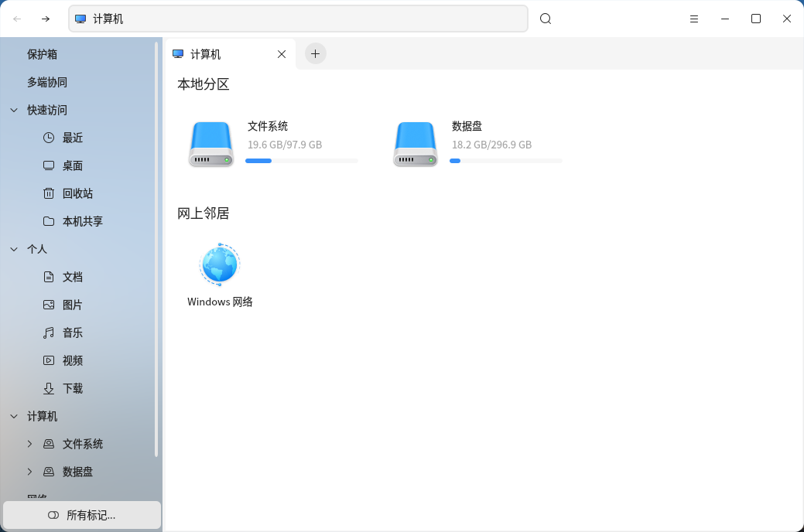Image resolution: width=804 pixels, height=532 pixels.
Task: Open the hamburger options menu
Action: pos(694,19)
